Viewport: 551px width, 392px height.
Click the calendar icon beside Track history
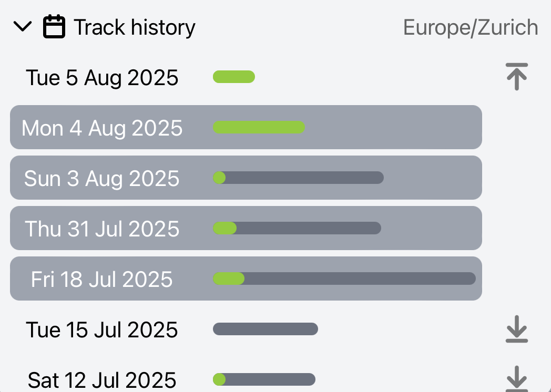tap(54, 27)
